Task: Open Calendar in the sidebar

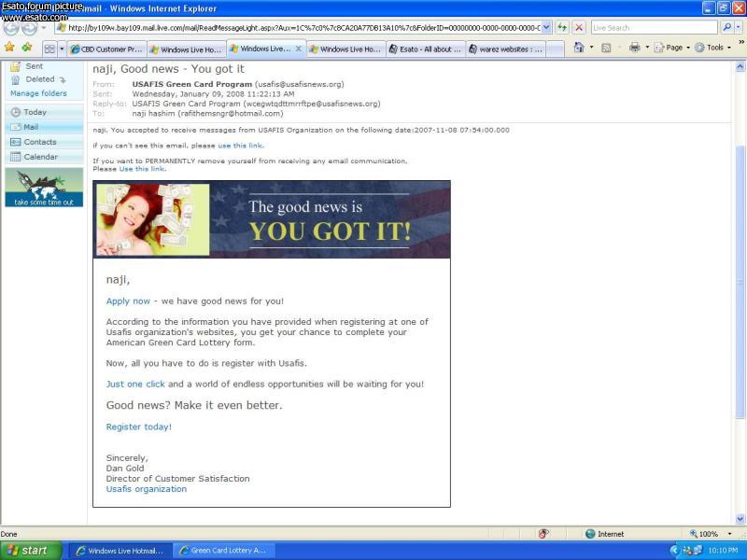Action: [x=44, y=157]
